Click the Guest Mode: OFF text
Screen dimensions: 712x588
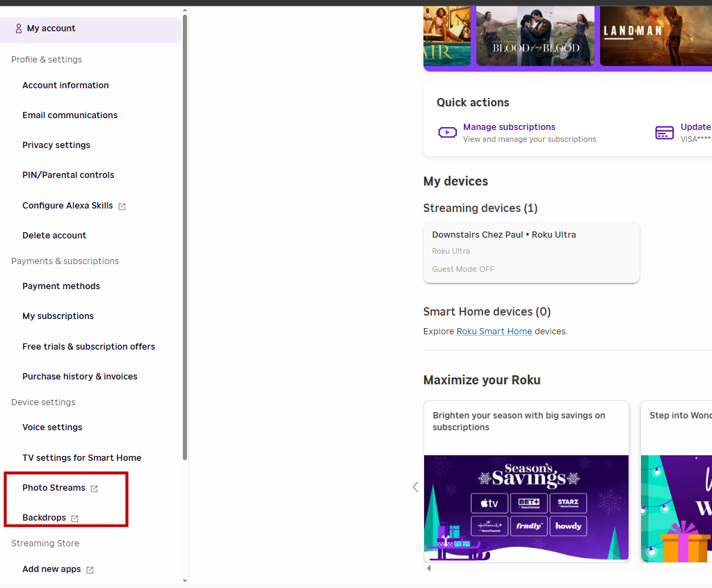tap(462, 269)
